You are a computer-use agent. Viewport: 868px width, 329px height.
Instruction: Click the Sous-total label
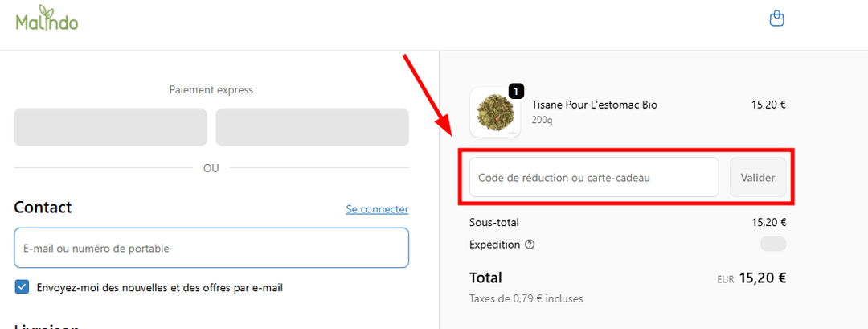click(x=494, y=223)
